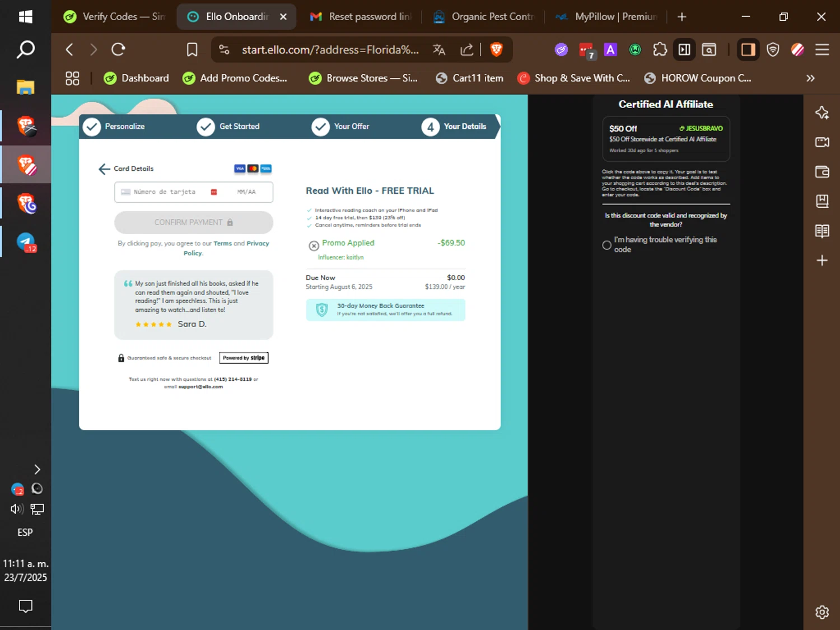Go back using Card Details arrow
The width and height of the screenshot is (840, 630).
click(104, 169)
